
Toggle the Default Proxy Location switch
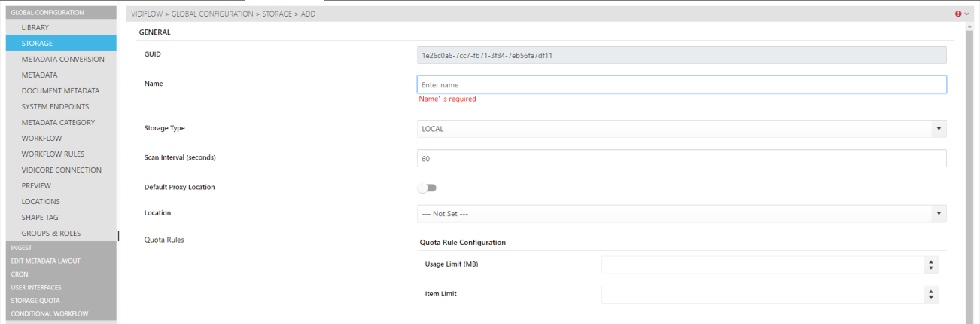click(x=428, y=188)
